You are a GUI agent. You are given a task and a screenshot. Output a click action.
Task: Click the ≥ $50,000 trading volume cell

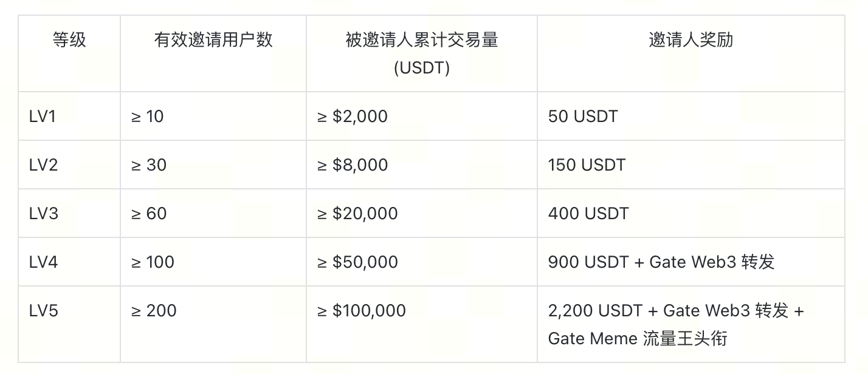[357, 262]
